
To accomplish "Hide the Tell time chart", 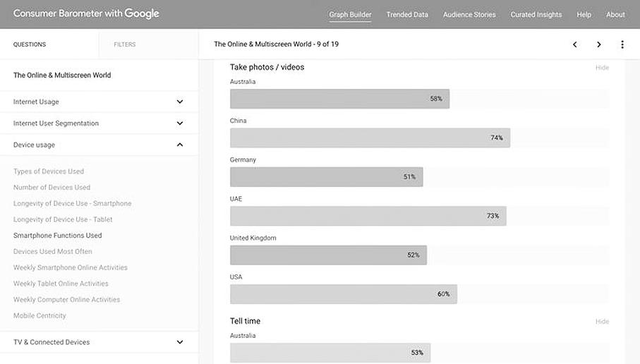I will [x=602, y=322].
